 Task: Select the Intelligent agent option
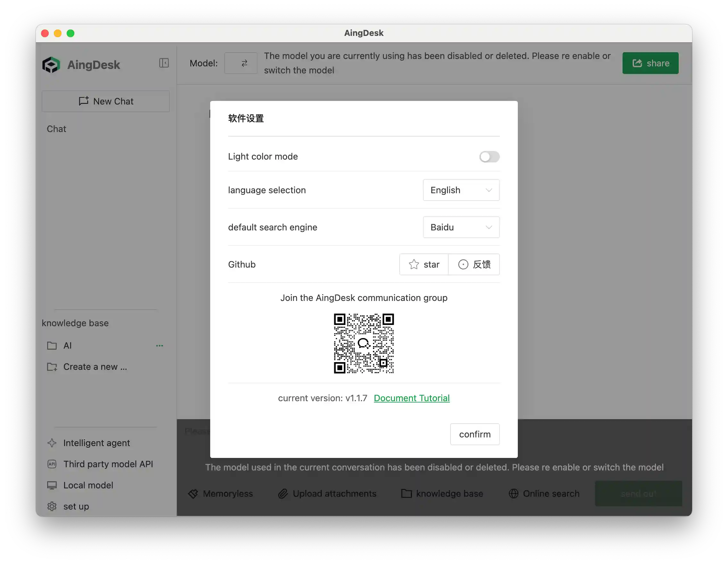point(97,443)
